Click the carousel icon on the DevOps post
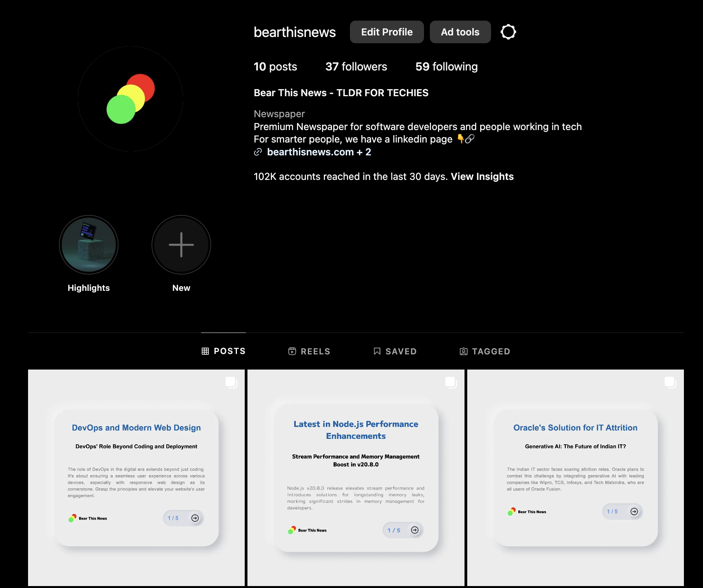The height and width of the screenshot is (588, 703). 231,382
